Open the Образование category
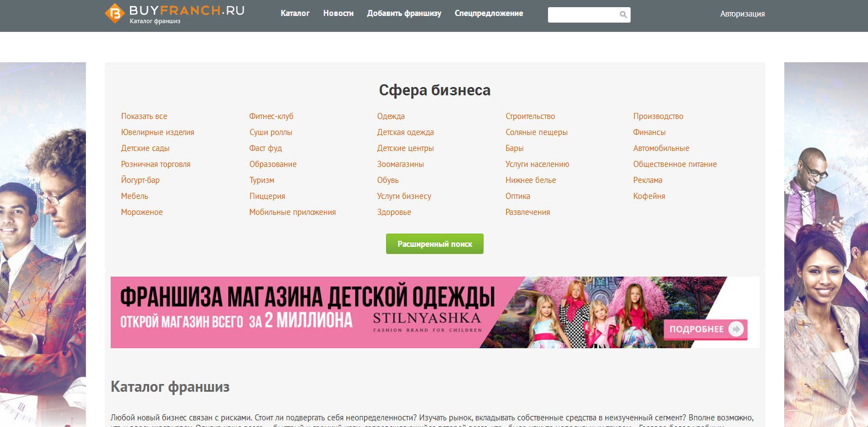Image resolution: width=868 pixels, height=427 pixels. pyautogui.click(x=273, y=164)
